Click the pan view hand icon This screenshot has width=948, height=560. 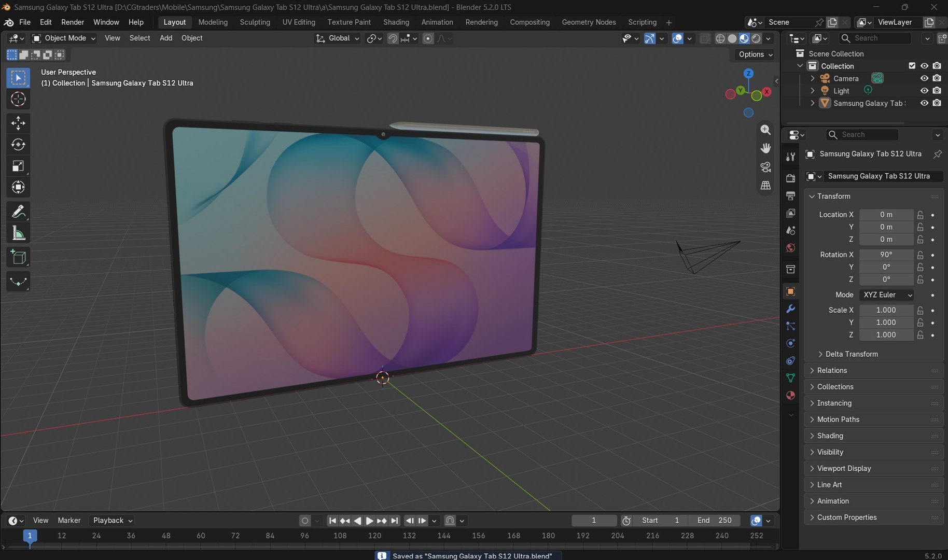coord(765,148)
